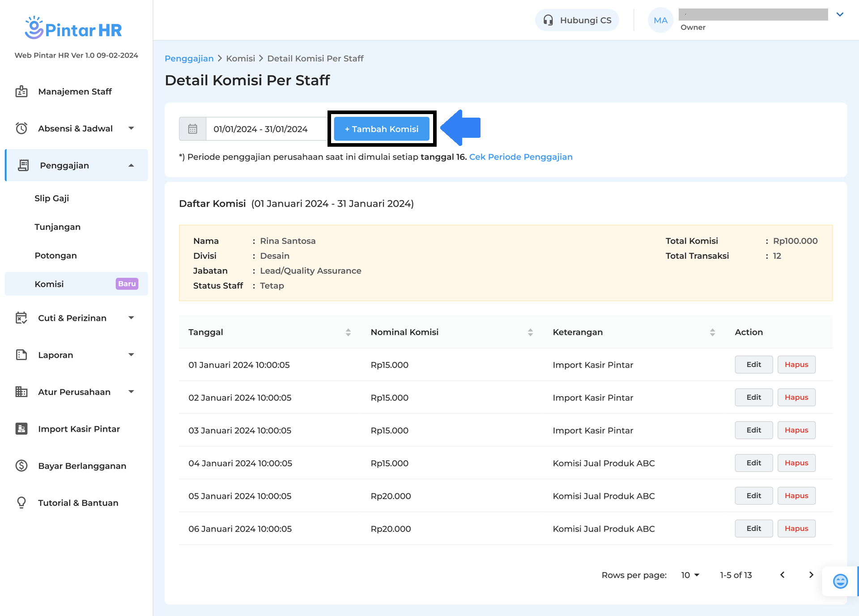Sort table by Keterangan column
This screenshot has height=616, width=859.
tap(712, 332)
